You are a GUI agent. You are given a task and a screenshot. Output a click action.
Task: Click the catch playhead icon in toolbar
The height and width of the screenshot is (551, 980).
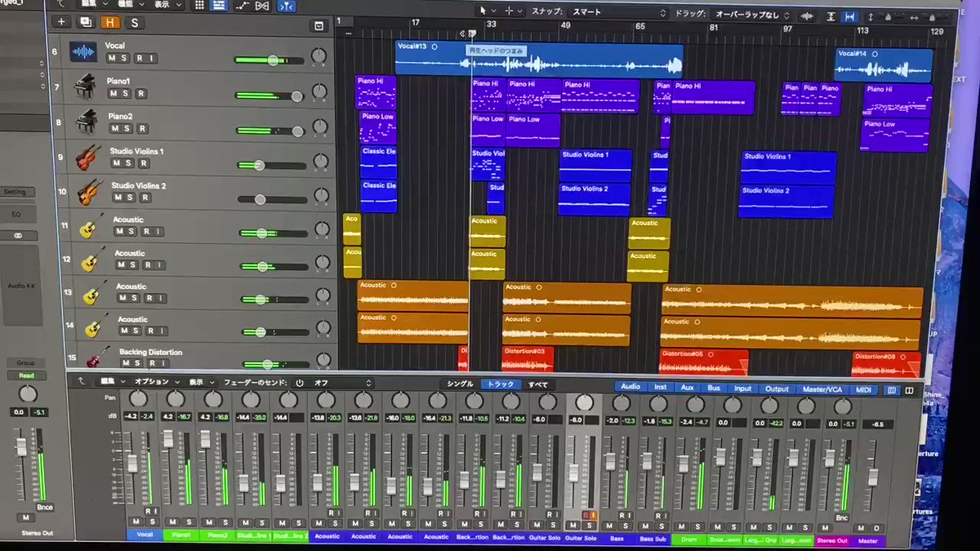pyautogui.click(x=286, y=7)
